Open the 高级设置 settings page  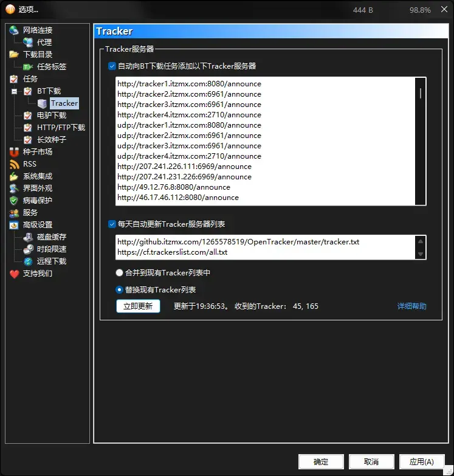(x=38, y=225)
